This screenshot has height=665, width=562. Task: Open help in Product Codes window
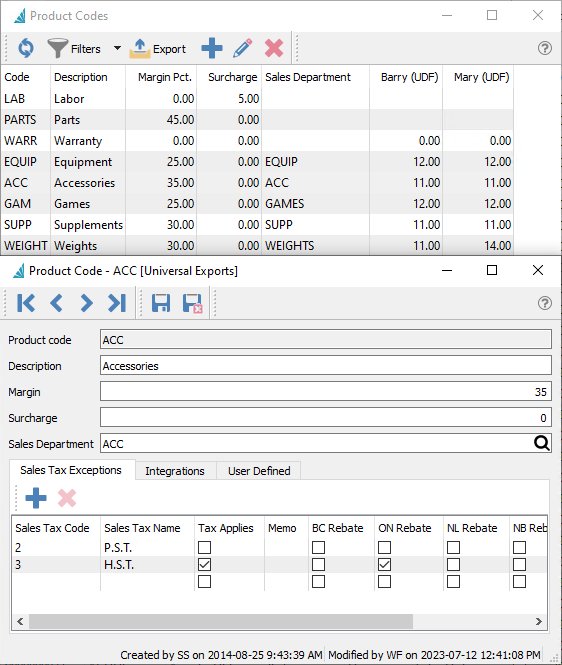[545, 48]
